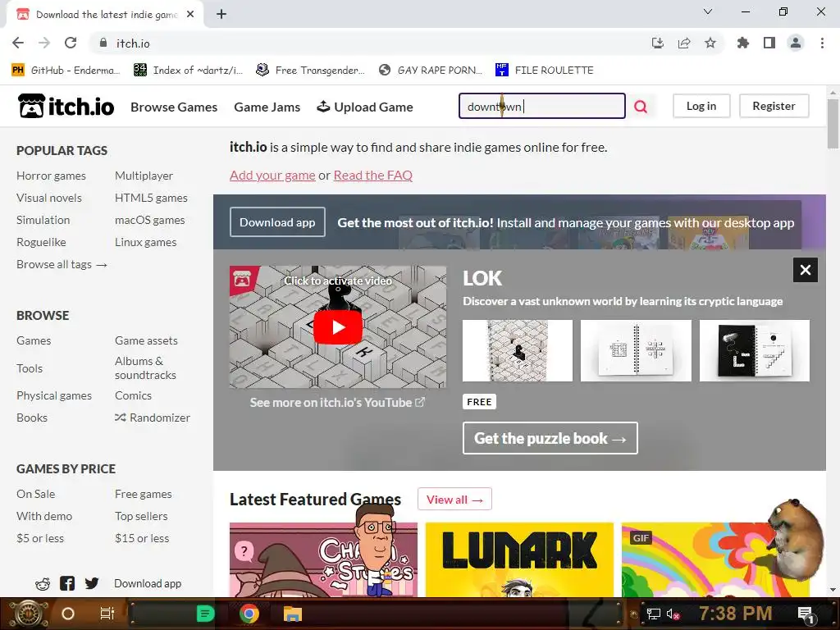The image size is (840, 630).
Task: Open the Game Jams menu item
Action: [267, 107]
